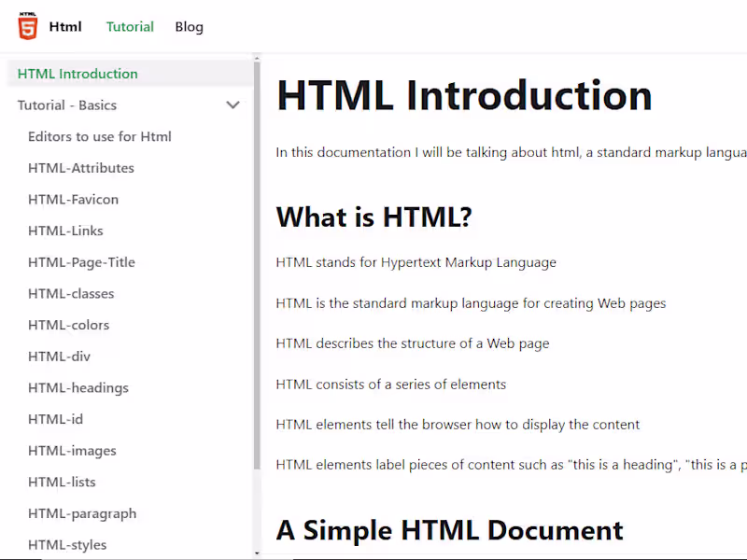Select the HTML-images sidebar item

click(72, 451)
